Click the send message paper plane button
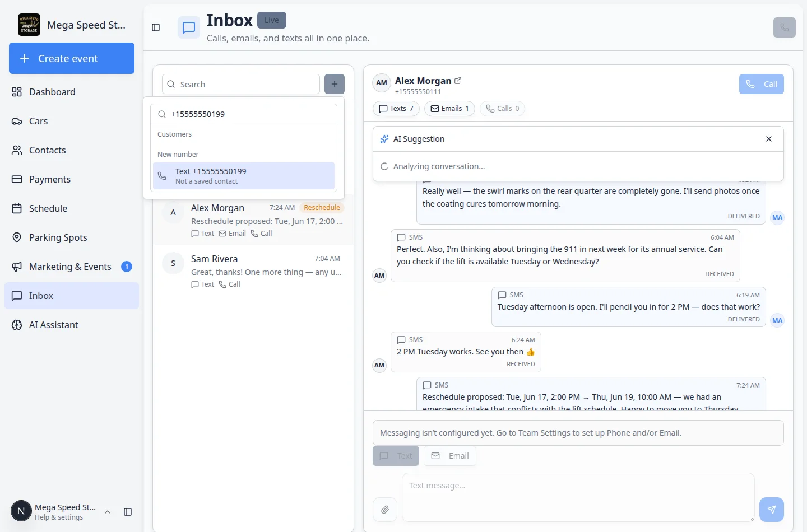 click(772, 510)
